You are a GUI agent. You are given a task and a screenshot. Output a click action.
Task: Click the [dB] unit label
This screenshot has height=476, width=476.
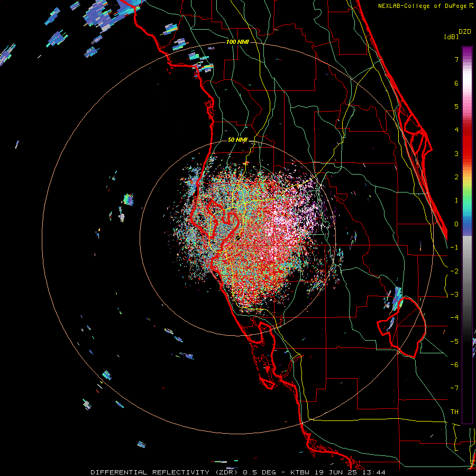coord(451,36)
